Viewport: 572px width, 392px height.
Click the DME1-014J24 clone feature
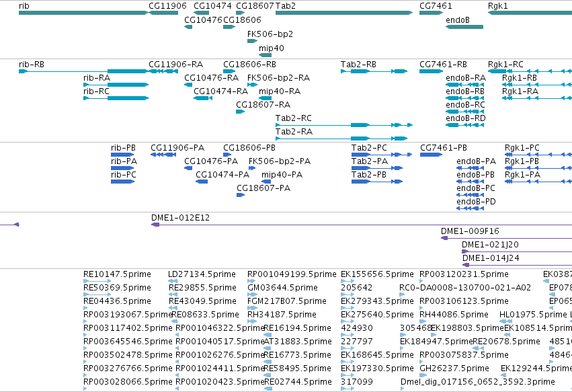click(518, 266)
